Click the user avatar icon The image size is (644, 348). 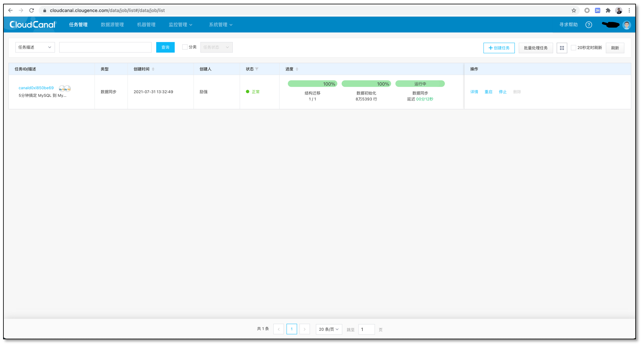click(x=626, y=25)
